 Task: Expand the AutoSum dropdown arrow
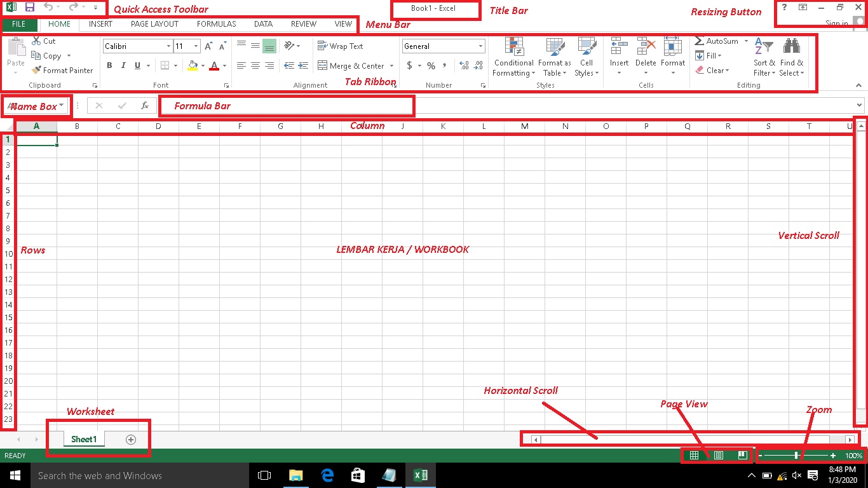(746, 41)
